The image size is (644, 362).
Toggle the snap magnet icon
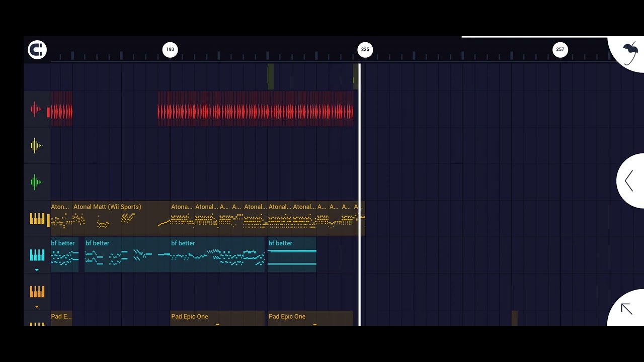(37, 49)
